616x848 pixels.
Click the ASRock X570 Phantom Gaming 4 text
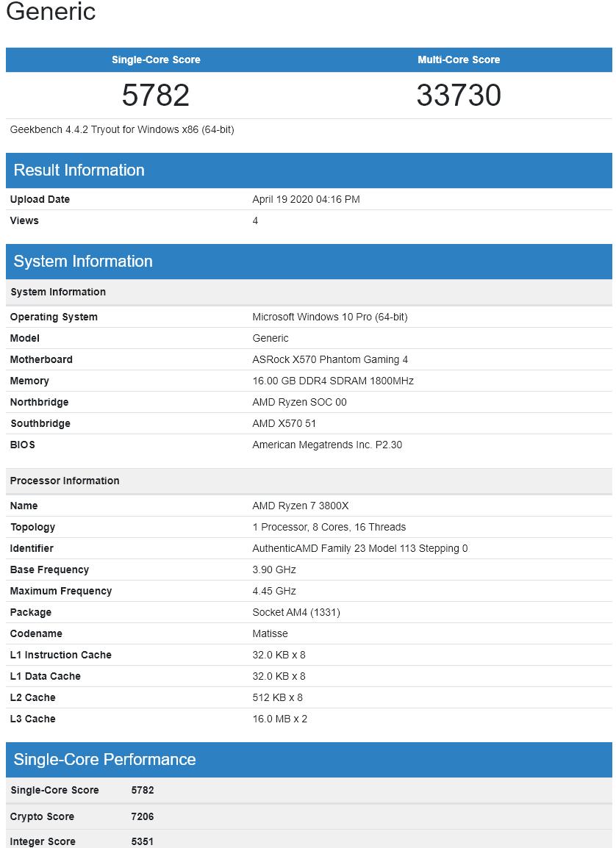[330, 359]
